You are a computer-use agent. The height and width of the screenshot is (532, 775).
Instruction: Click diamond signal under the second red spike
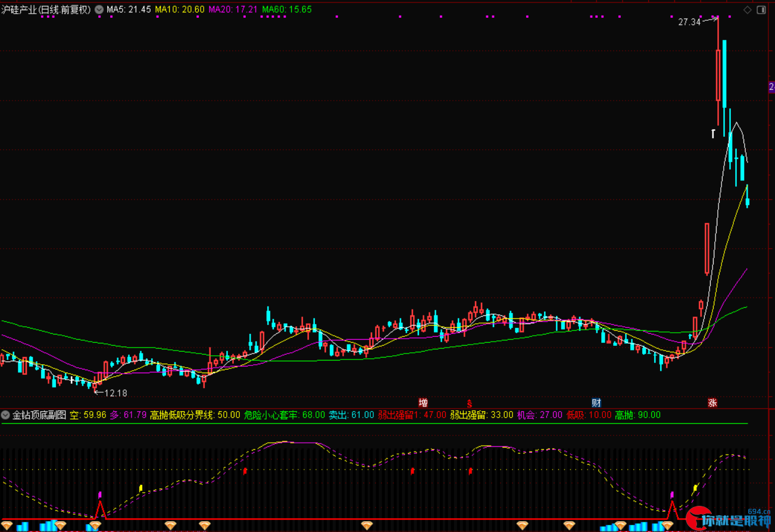click(667, 525)
